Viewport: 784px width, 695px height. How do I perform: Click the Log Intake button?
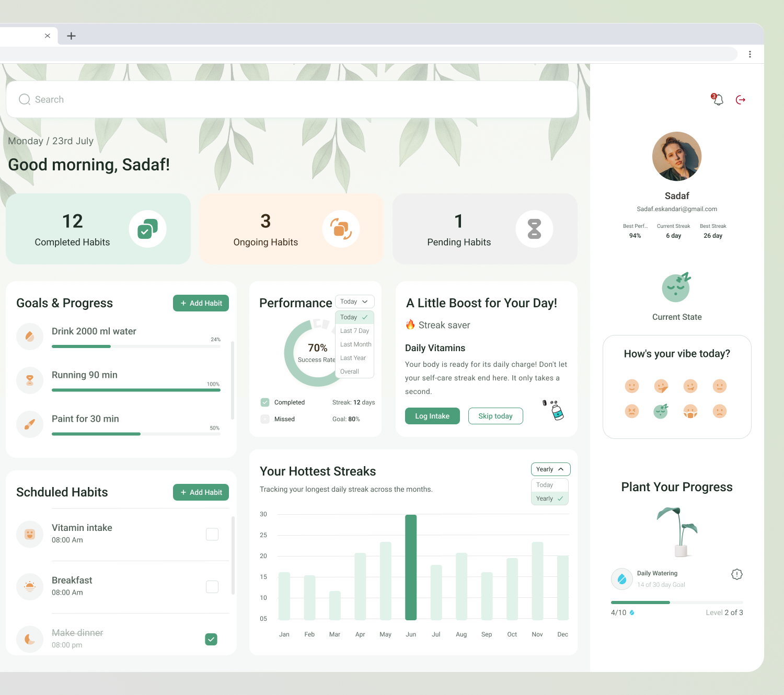(432, 416)
